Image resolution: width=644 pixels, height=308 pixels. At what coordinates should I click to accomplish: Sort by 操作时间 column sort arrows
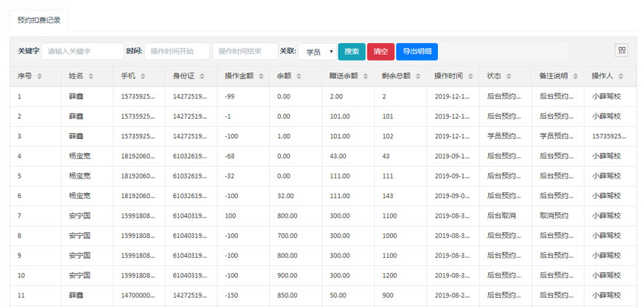pyautogui.click(x=470, y=76)
